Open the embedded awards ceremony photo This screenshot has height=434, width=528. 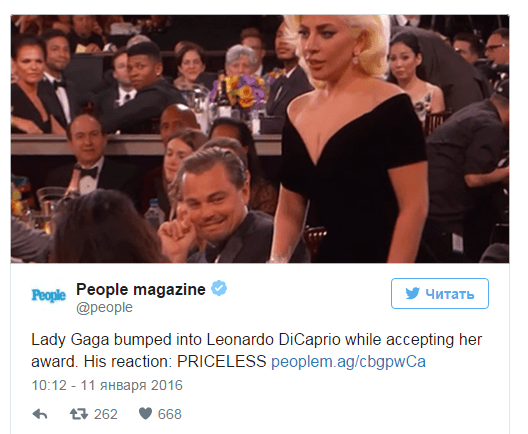tap(260, 139)
